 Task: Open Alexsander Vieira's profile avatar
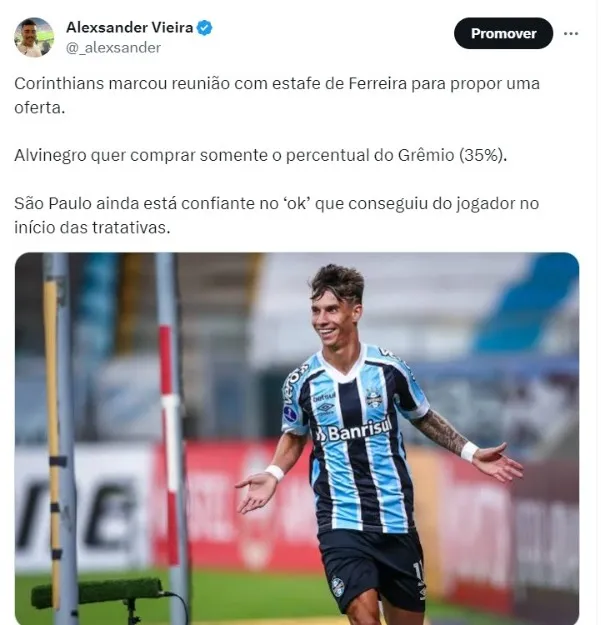pyautogui.click(x=34, y=37)
